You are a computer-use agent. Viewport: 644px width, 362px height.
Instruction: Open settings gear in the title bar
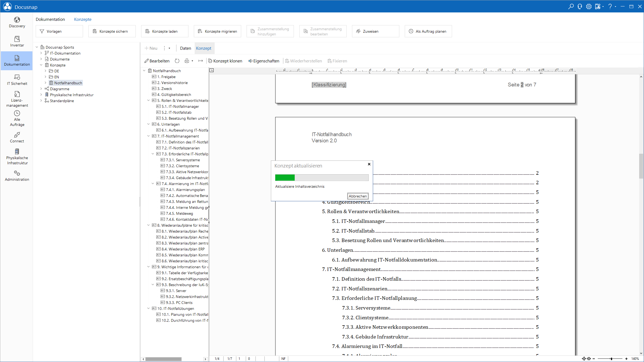click(589, 6)
